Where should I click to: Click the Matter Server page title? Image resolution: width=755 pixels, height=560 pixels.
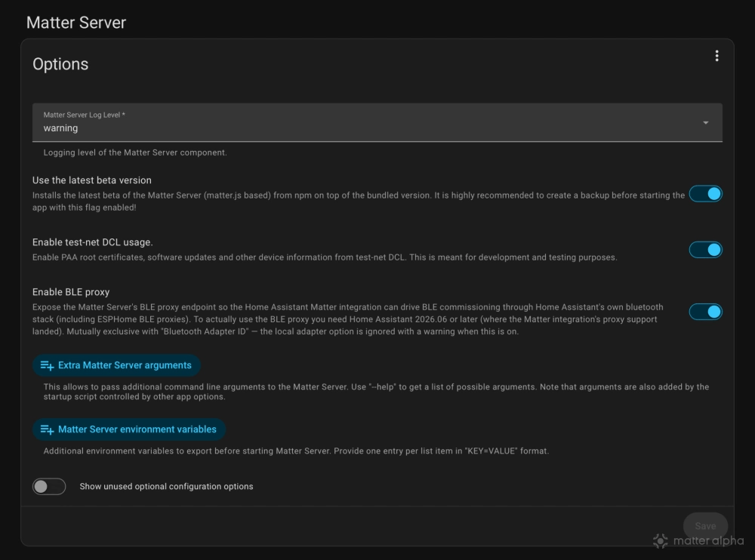click(76, 23)
